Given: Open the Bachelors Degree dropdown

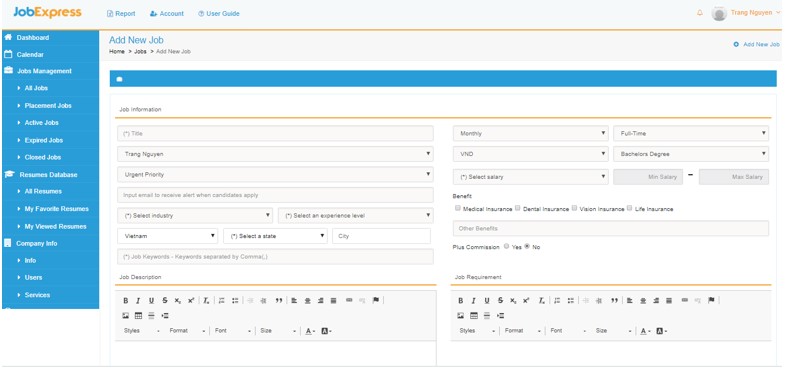Looking at the screenshot, I should click(691, 154).
